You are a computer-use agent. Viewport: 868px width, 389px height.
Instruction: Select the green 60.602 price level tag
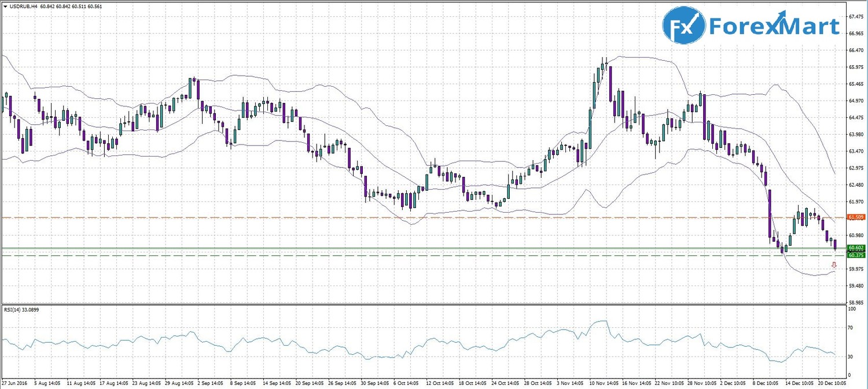tap(855, 248)
